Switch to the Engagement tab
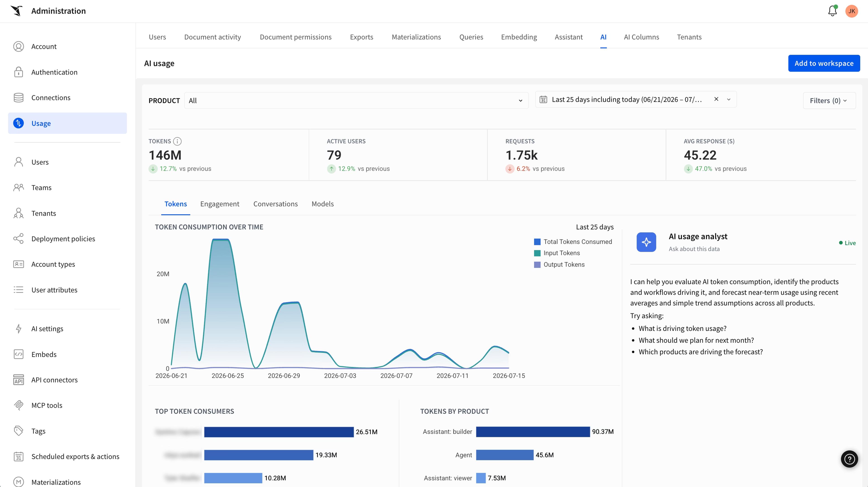 pyautogui.click(x=220, y=204)
